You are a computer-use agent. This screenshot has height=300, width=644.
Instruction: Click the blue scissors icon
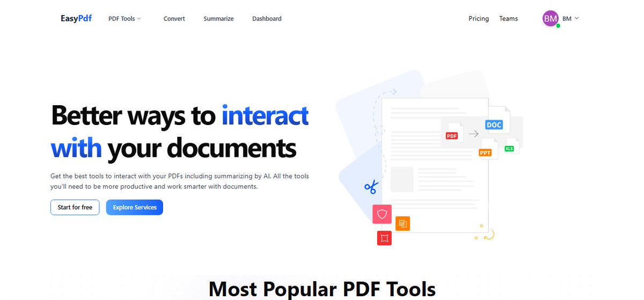click(371, 187)
